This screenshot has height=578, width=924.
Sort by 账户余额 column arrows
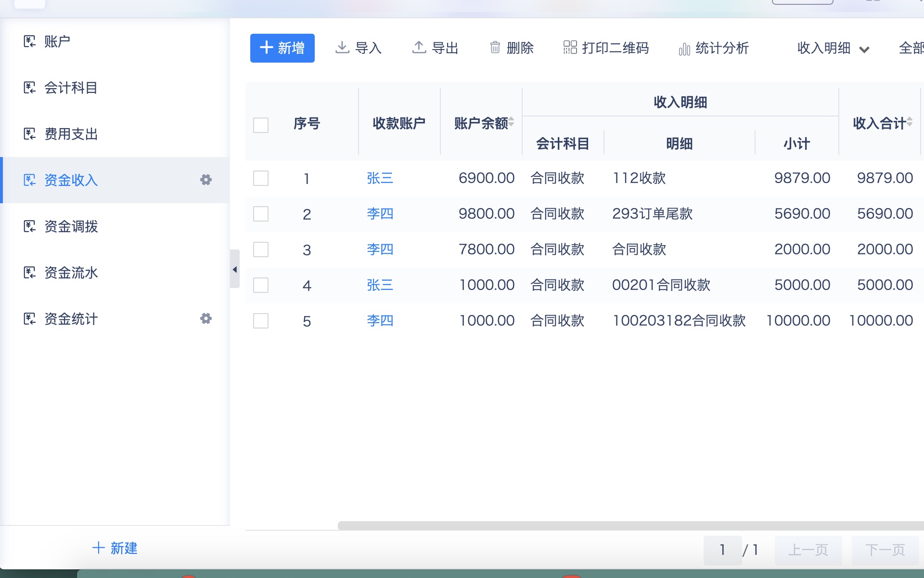tap(511, 122)
